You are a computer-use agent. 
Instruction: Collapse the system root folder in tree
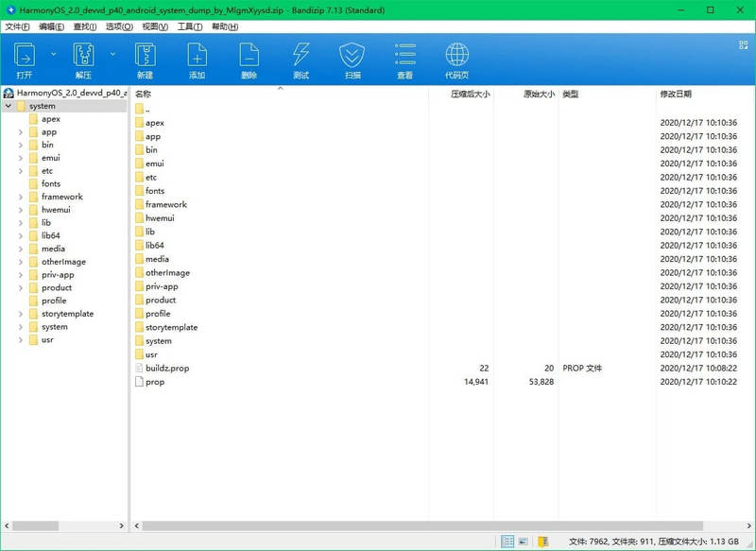[x=9, y=107]
